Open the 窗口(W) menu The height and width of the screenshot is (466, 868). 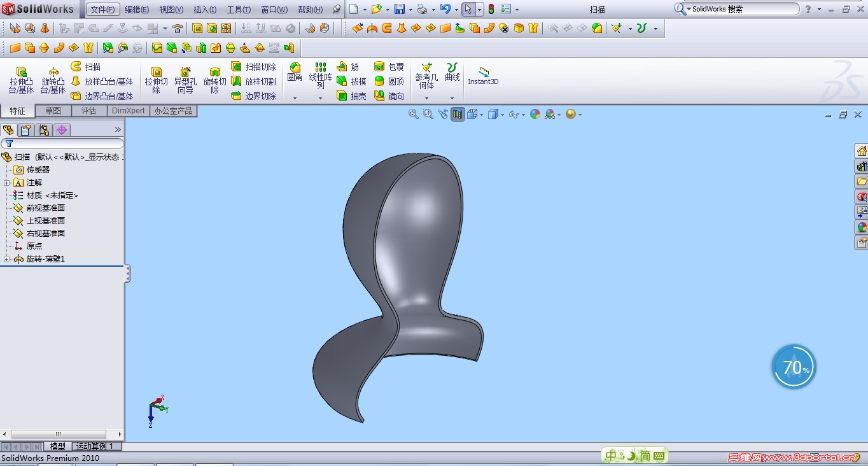click(274, 10)
